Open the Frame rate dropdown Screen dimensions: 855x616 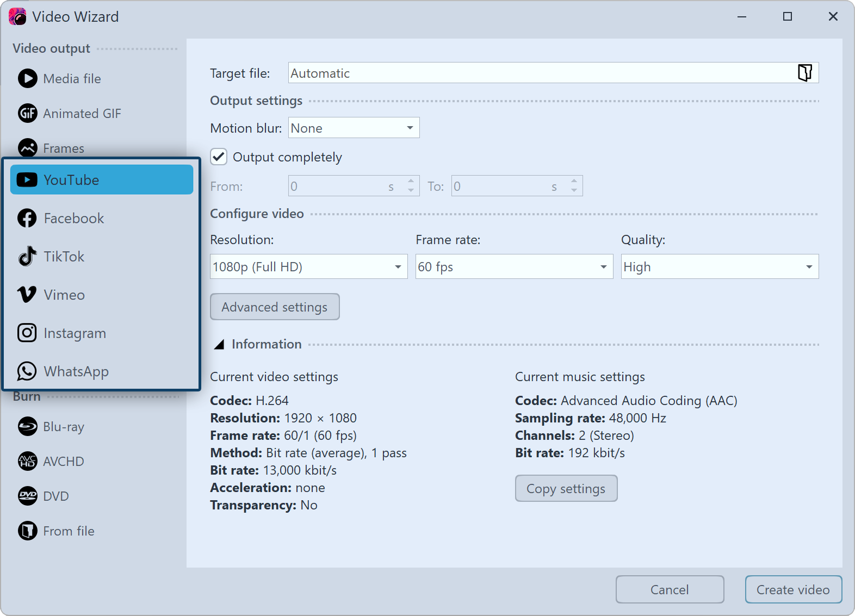pyautogui.click(x=513, y=267)
